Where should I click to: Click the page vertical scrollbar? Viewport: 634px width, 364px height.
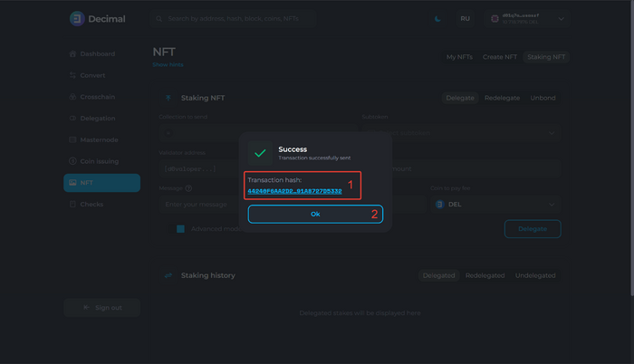pos(632,149)
